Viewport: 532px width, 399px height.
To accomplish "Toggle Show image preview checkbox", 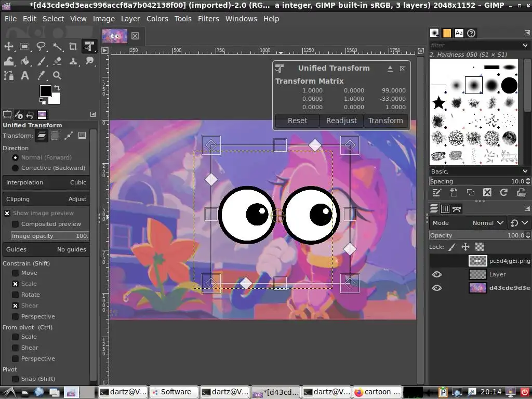I will [7, 213].
